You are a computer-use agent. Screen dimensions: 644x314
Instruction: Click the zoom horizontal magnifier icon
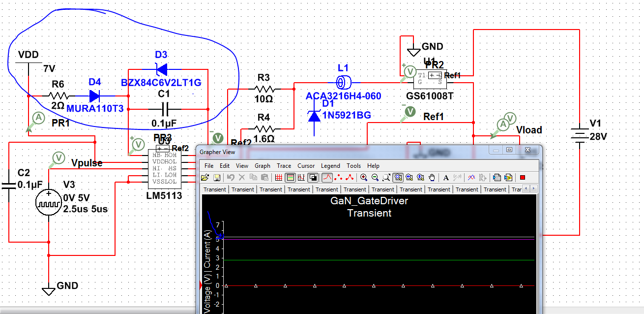tap(409, 177)
